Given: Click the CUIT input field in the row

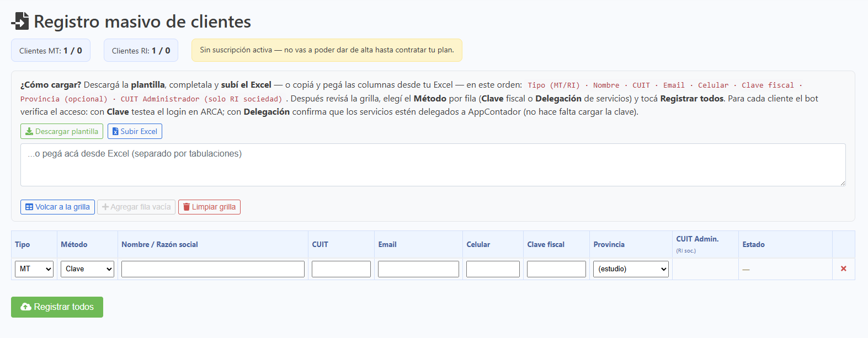Looking at the screenshot, I should click(x=341, y=269).
